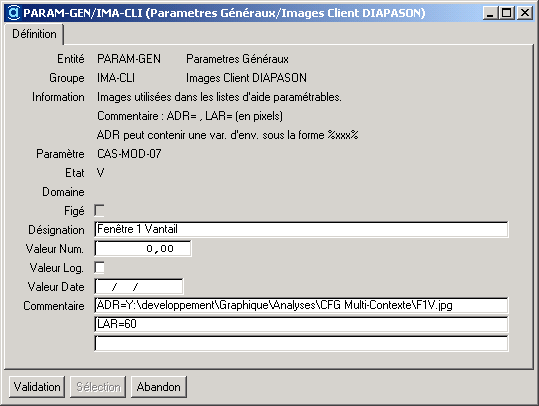Close the PARAM-GEN/IMA-CLI window
The image size is (539, 406).
click(x=525, y=13)
